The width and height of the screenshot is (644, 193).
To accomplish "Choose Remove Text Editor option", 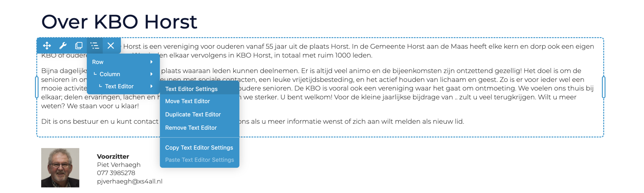I will coord(199,128).
